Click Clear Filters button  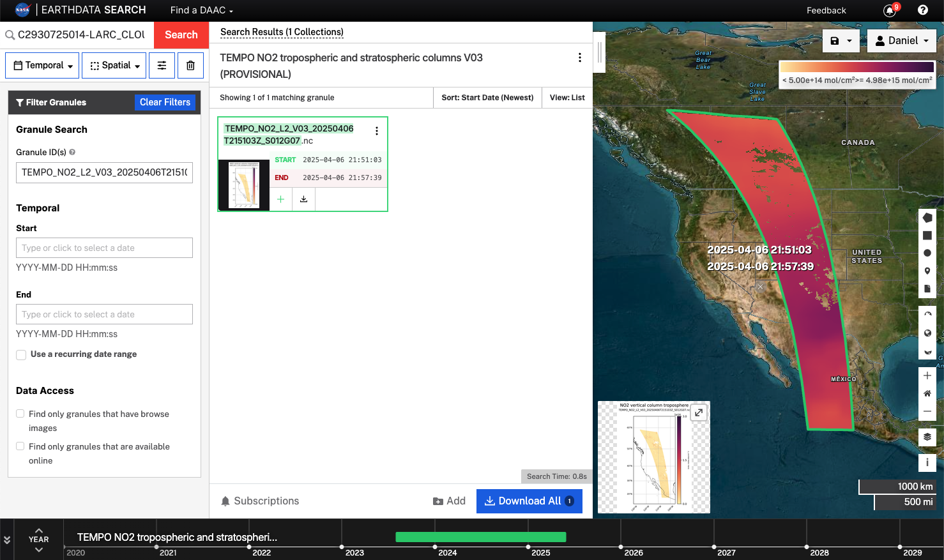click(165, 102)
